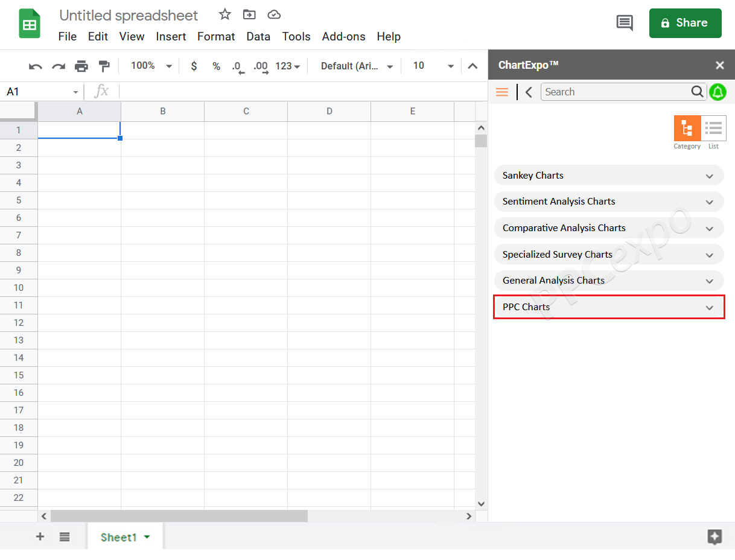Undo the last action
The image size is (735, 560).
click(x=36, y=66)
